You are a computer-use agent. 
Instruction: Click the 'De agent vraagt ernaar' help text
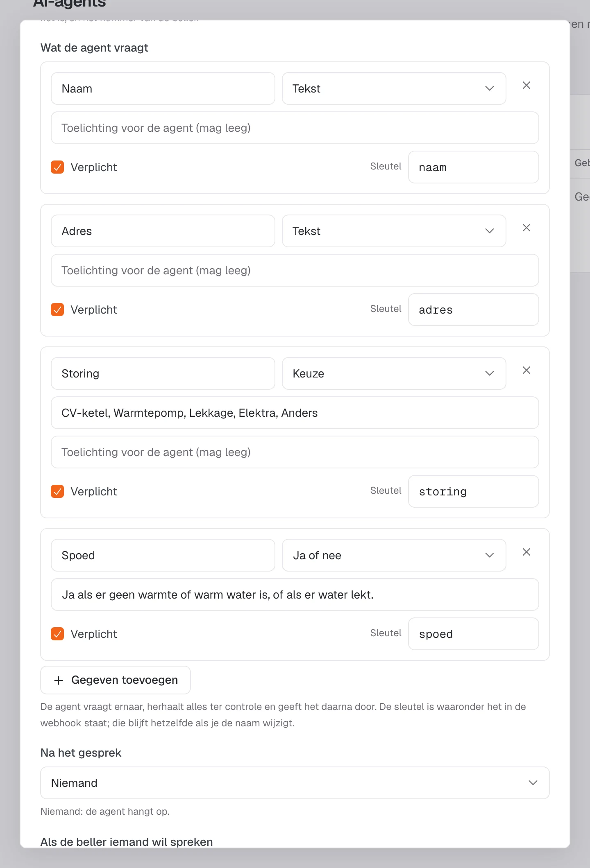point(283,715)
